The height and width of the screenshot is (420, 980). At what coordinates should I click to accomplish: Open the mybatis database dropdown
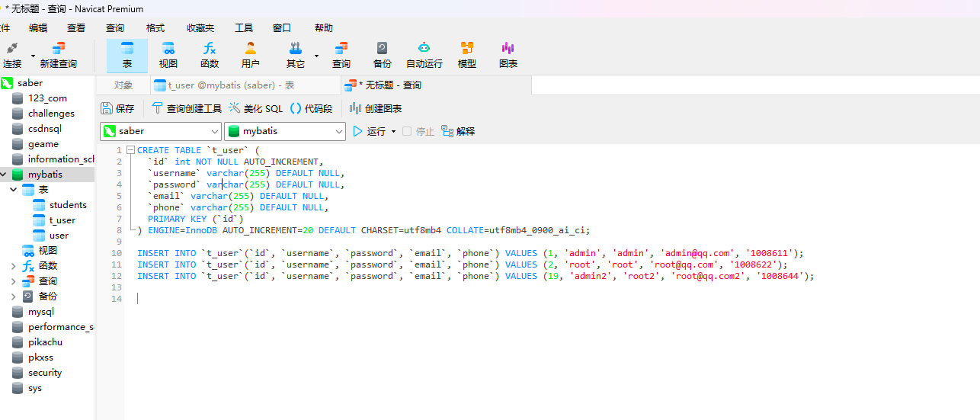339,131
